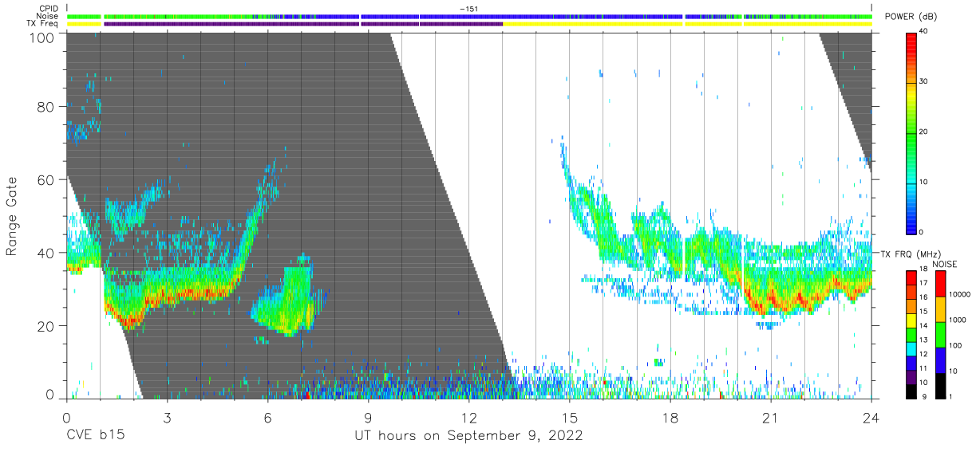980x452 pixels.
Task: Click the 21 tick on the UT hours axis
Action: (770, 417)
